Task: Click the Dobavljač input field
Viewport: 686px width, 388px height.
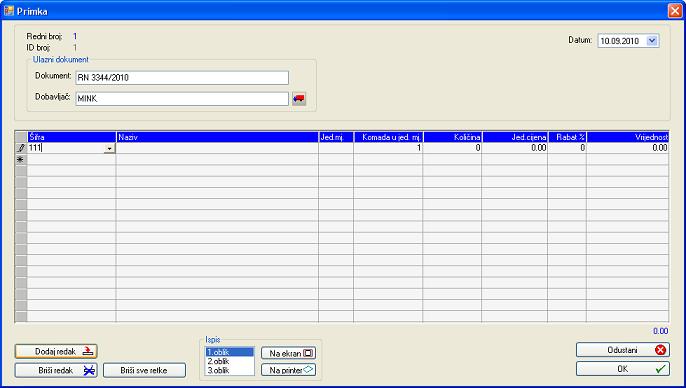Action: pyautogui.click(x=182, y=98)
